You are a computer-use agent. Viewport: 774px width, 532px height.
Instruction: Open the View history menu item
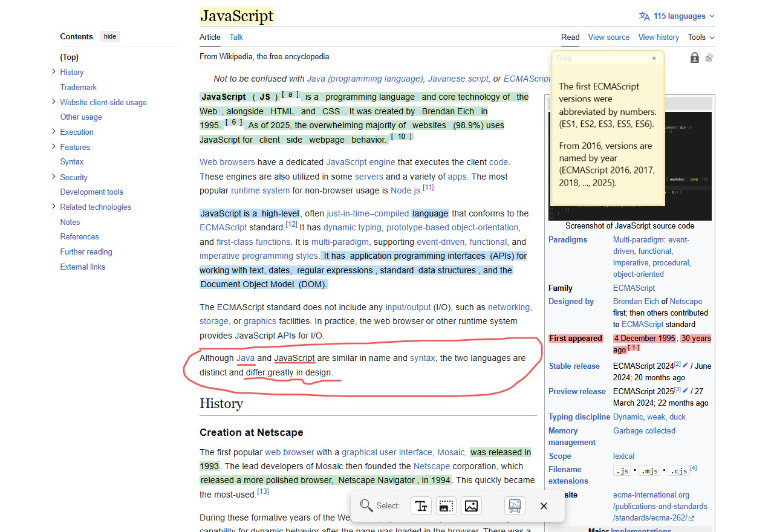point(658,37)
